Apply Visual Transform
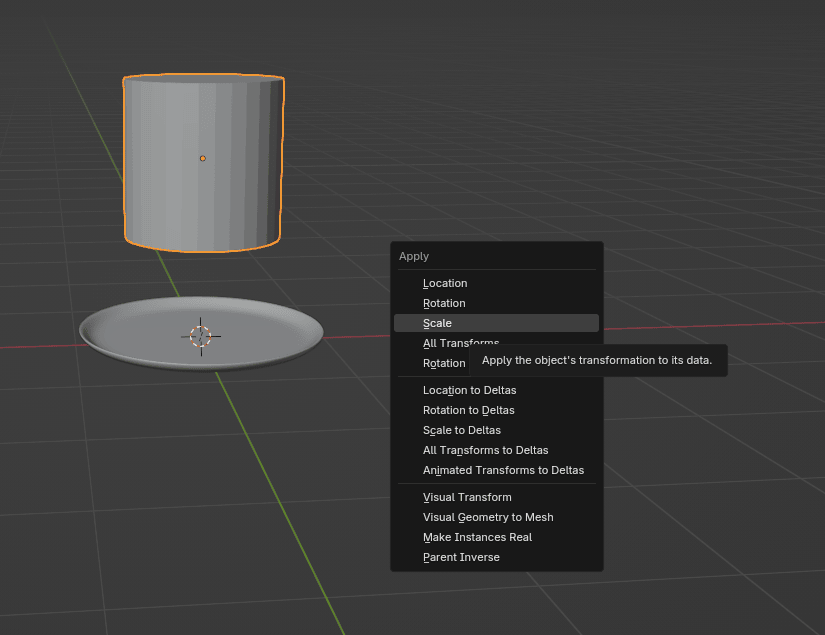Screen dimensions: 825x635 pos(467,497)
